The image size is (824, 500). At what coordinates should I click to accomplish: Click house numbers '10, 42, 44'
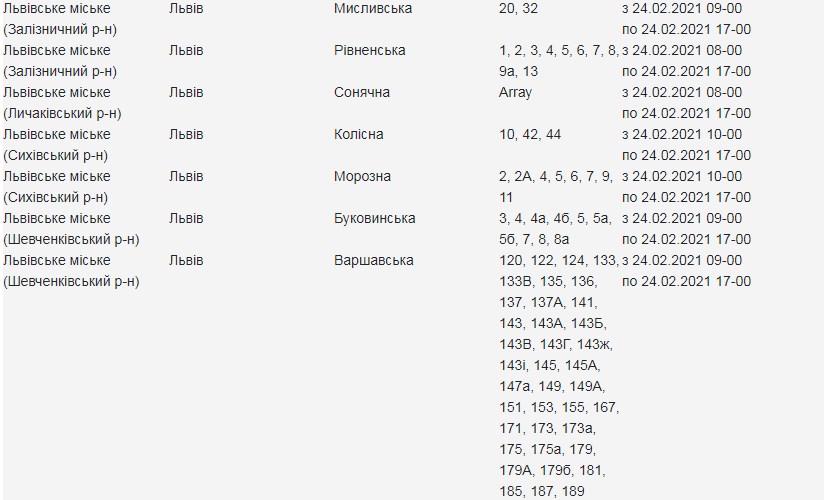[529, 134]
